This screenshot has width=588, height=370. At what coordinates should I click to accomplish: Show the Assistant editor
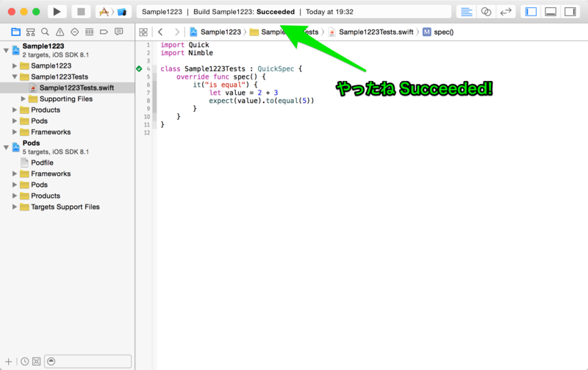[x=486, y=12]
